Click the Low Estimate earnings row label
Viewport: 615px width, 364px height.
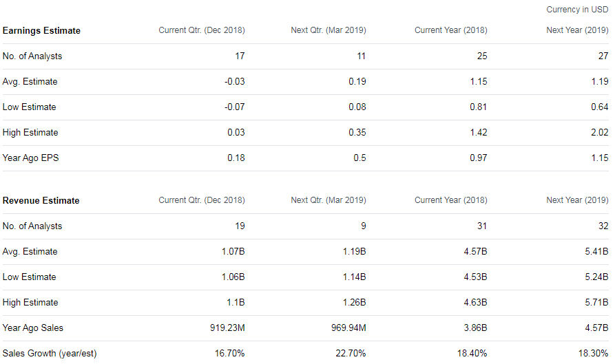[x=30, y=107]
